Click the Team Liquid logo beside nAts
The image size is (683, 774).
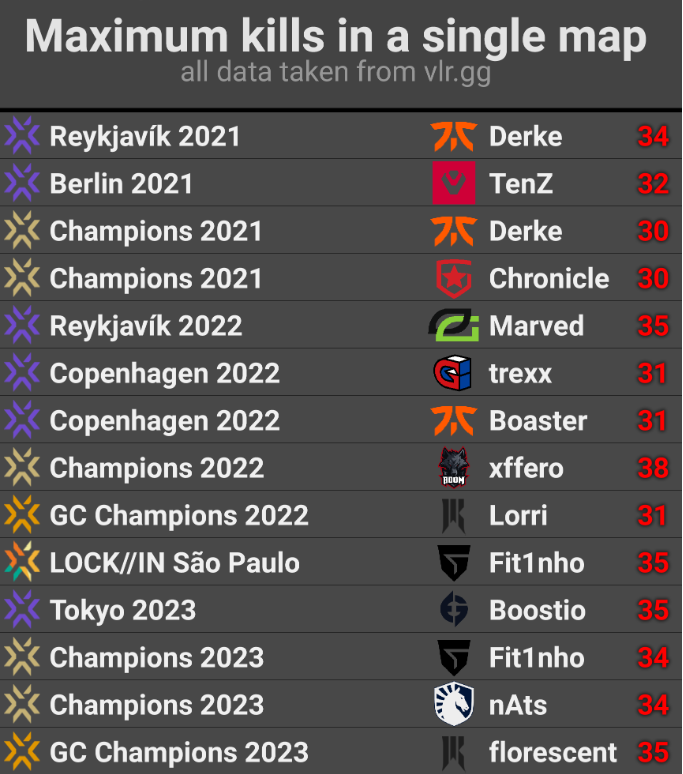pyautogui.click(x=453, y=705)
